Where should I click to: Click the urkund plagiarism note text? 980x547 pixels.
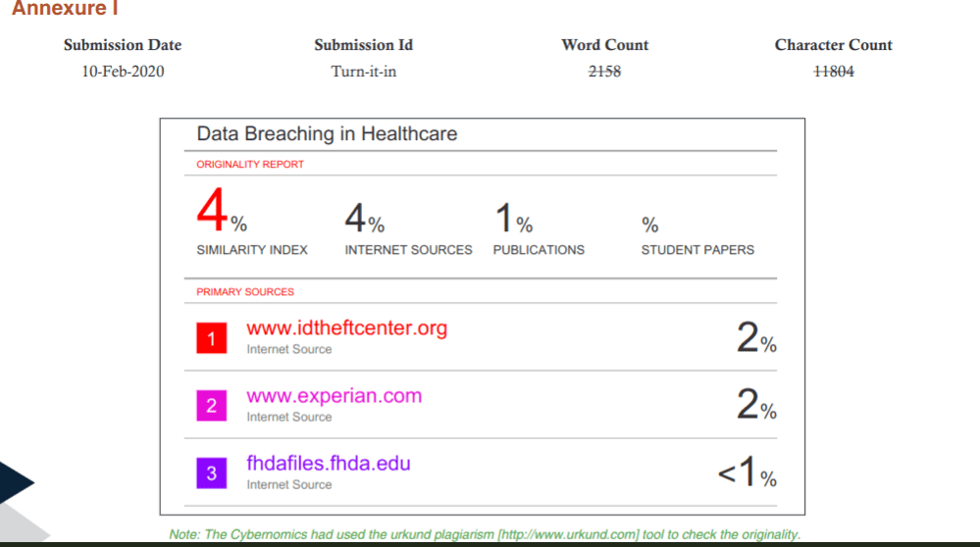click(x=485, y=534)
